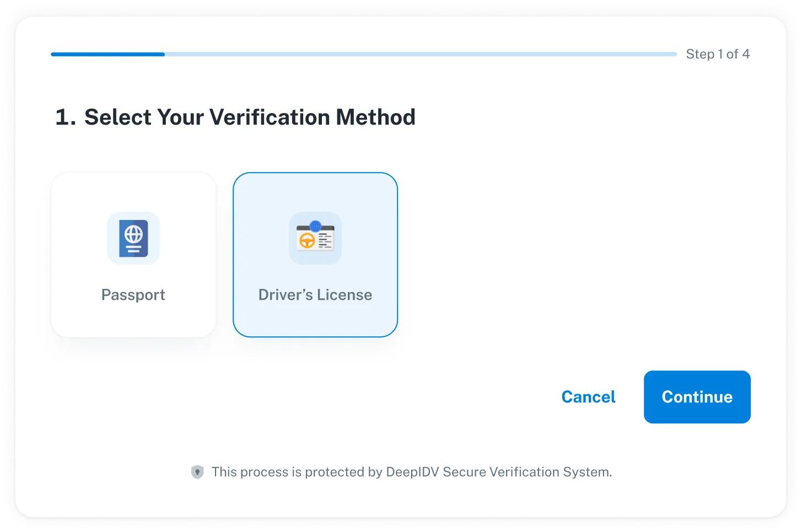Click the driver's license card icon
The height and width of the screenshot is (532, 802).
(315, 238)
